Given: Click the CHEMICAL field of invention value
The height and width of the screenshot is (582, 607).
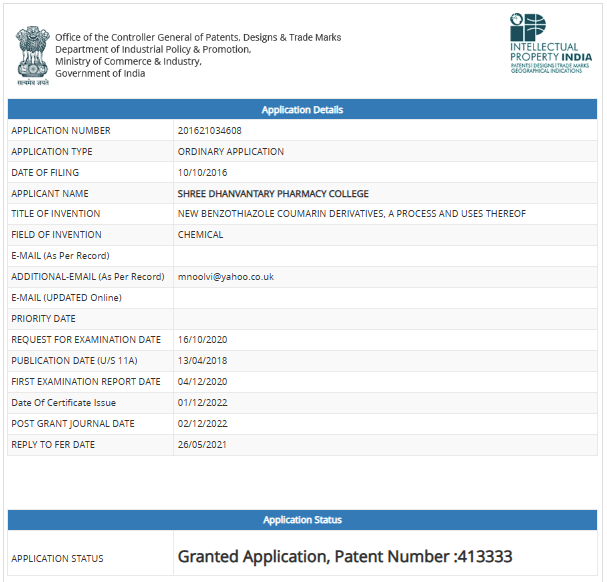Looking at the screenshot, I should 201,235.
